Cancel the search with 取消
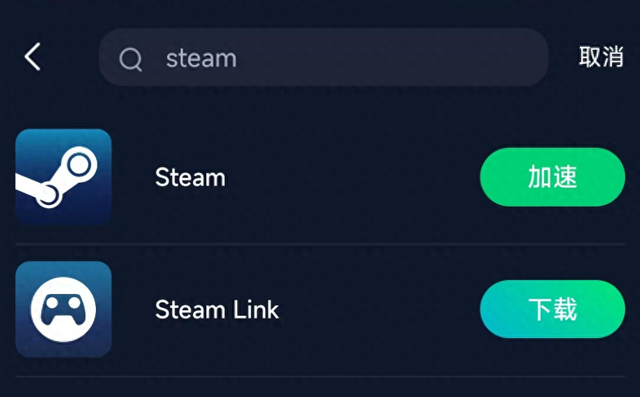Screen dimensions: 640x397 [601, 57]
